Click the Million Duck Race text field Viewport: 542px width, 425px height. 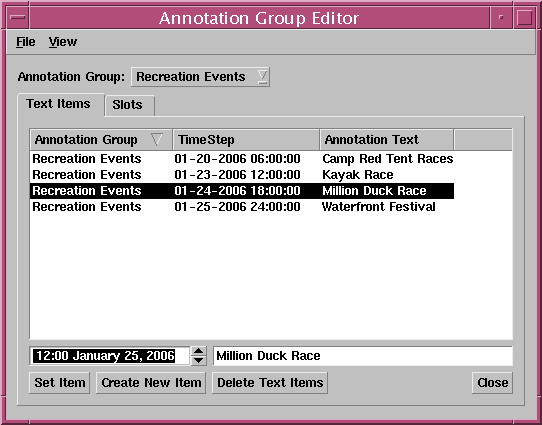click(x=363, y=356)
